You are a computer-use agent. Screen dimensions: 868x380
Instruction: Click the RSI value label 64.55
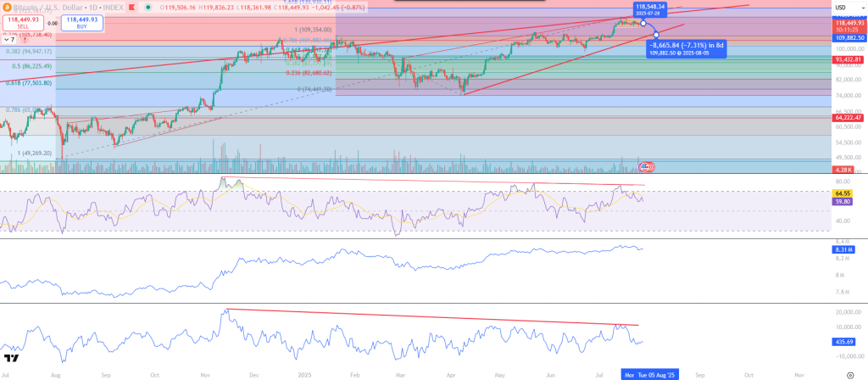tap(841, 193)
